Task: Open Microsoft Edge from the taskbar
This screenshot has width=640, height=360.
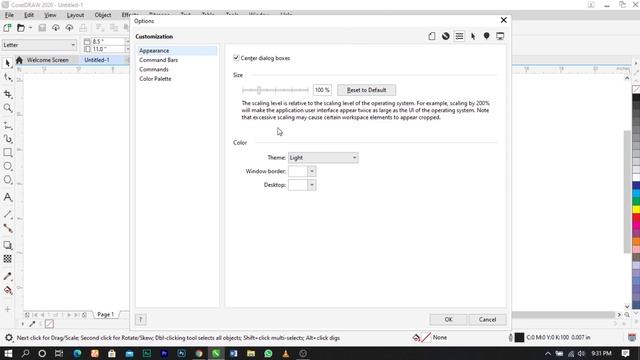Action: 77,353
